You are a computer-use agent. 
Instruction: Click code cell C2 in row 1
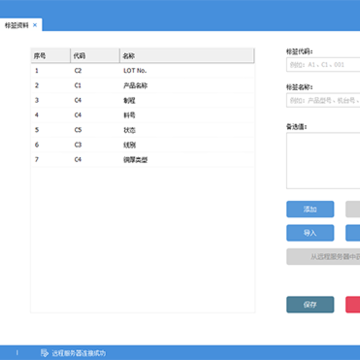click(x=78, y=71)
